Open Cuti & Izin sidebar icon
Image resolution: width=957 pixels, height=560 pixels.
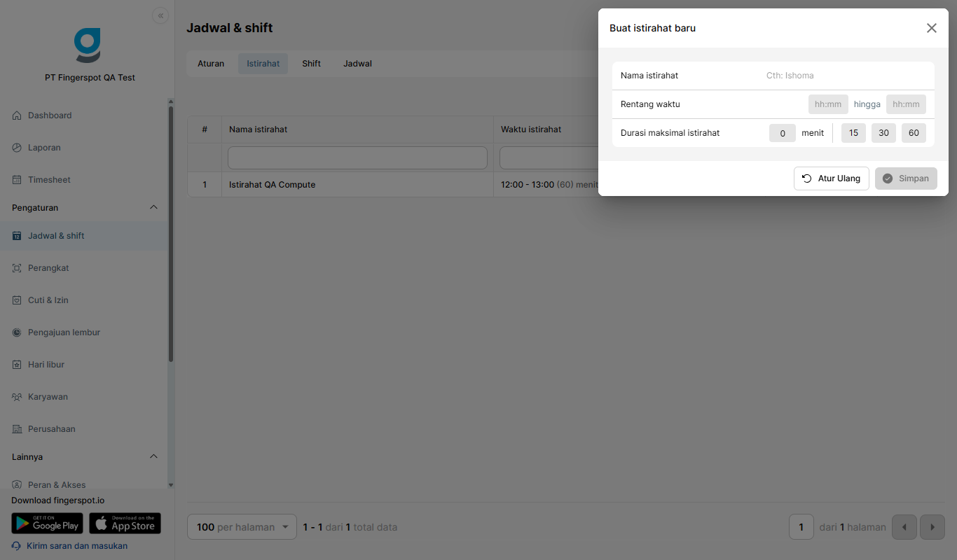(x=17, y=300)
